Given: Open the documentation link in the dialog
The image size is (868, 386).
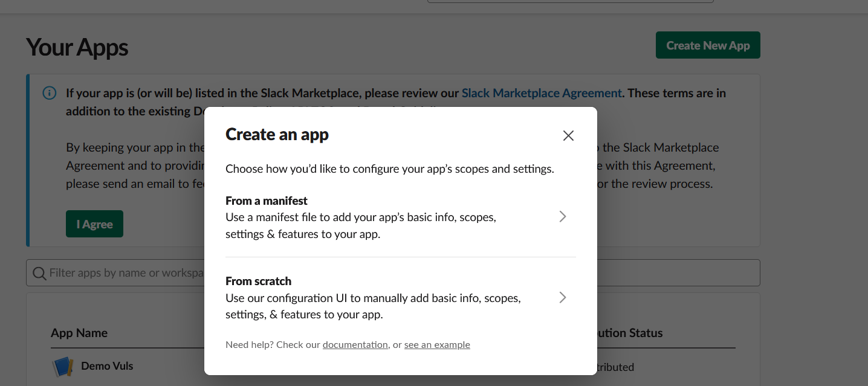Looking at the screenshot, I should [x=355, y=345].
